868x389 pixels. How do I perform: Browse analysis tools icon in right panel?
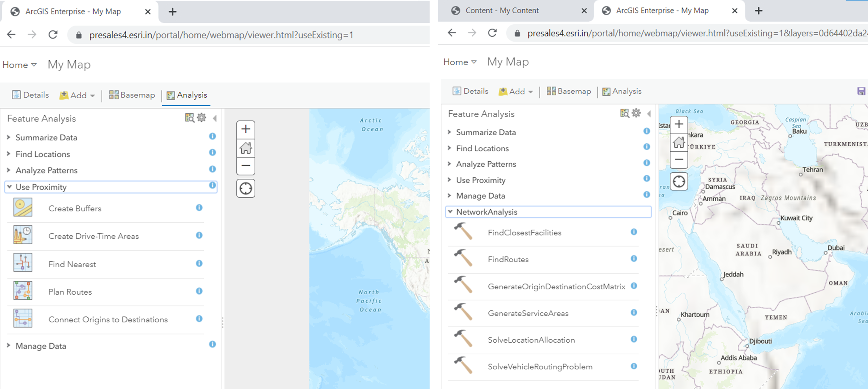click(624, 113)
